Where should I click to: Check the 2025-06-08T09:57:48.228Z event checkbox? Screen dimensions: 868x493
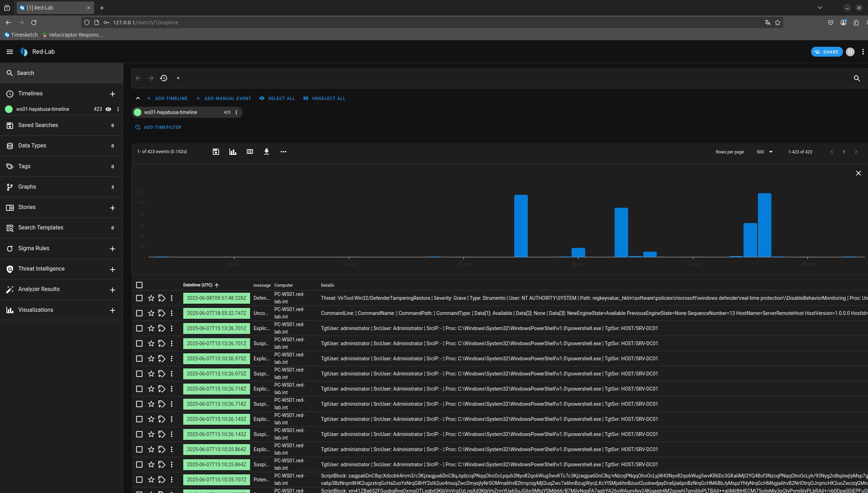(139, 298)
